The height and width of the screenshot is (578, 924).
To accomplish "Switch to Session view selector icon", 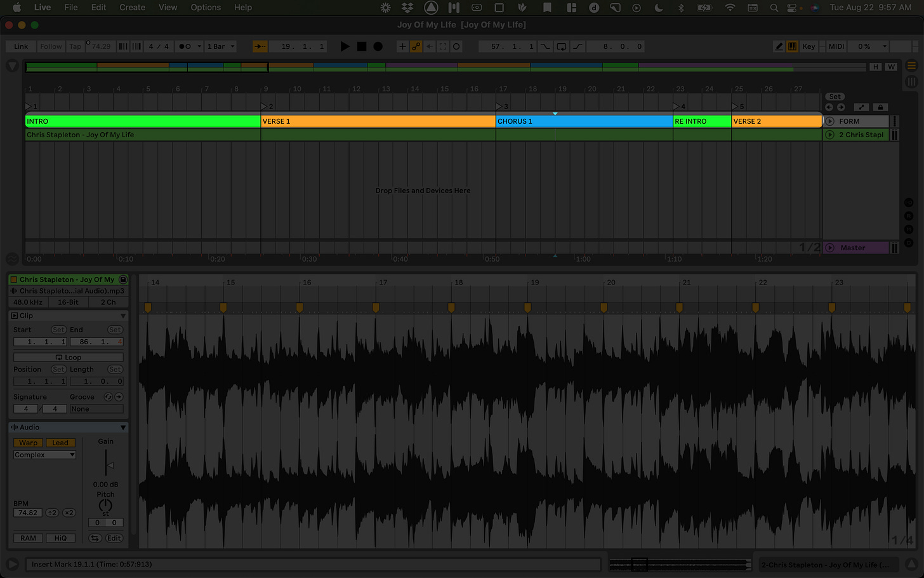I will coord(911,81).
